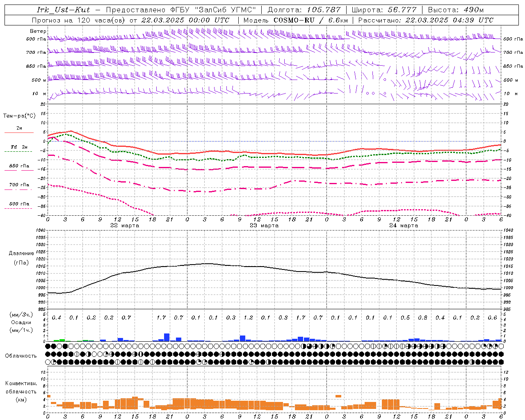This screenshot has width=525, height=420.
Task: Click the (мм/1ч.) precipitation unit label
Action: (21, 330)
